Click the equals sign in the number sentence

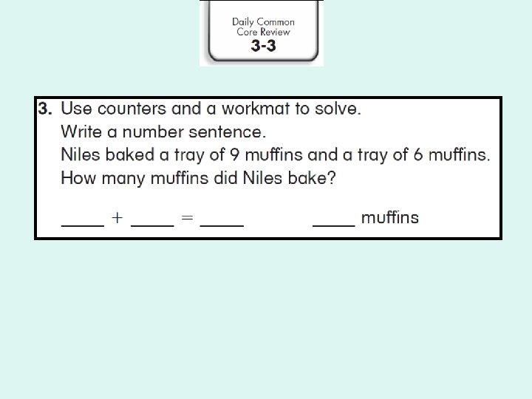coord(187,218)
